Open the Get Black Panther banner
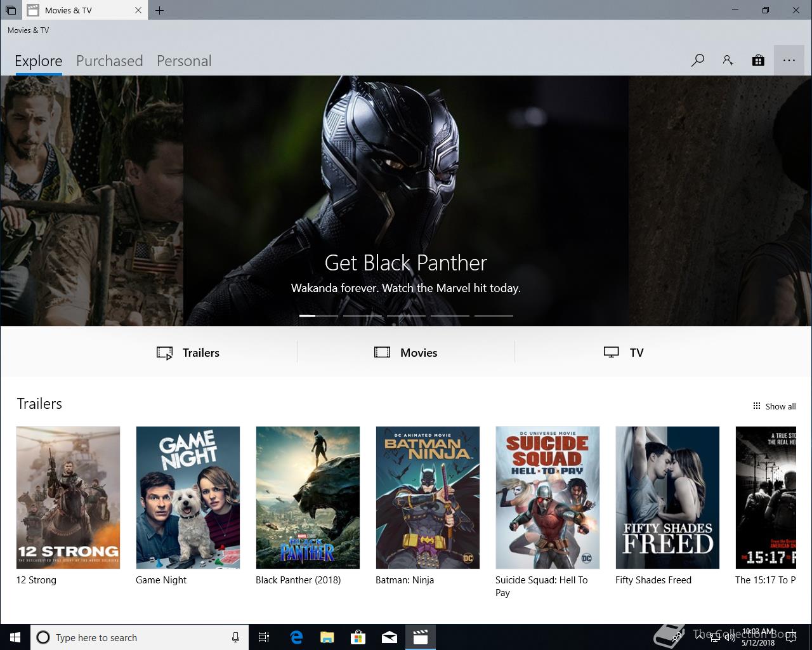The height and width of the screenshot is (650, 812). click(406, 201)
